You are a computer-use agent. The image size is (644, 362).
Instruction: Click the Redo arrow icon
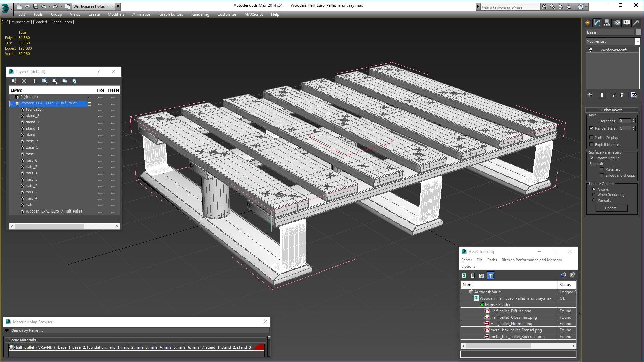(x=55, y=6)
